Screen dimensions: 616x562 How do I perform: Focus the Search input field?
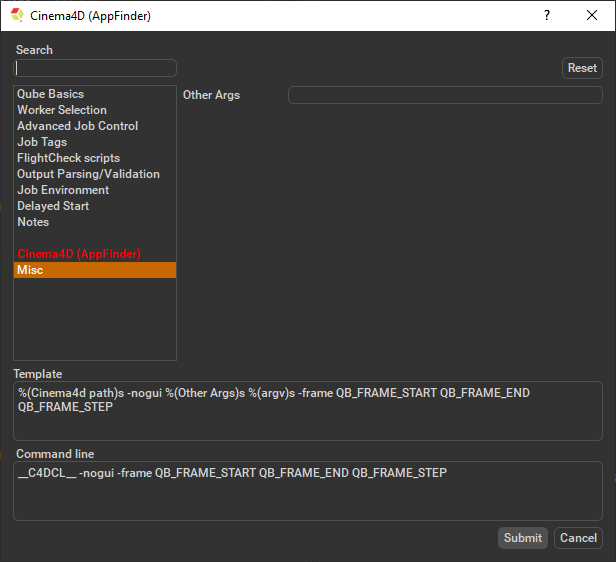coord(95,68)
